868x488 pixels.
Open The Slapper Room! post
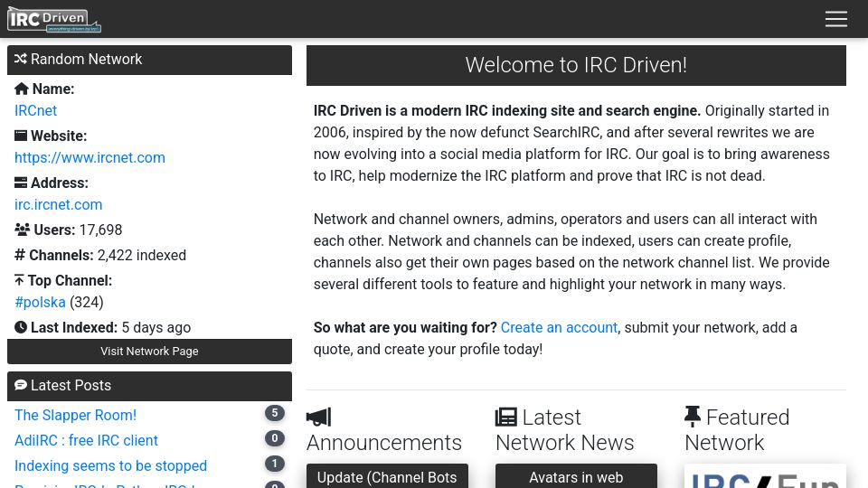pyautogui.click(x=75, y=415)
